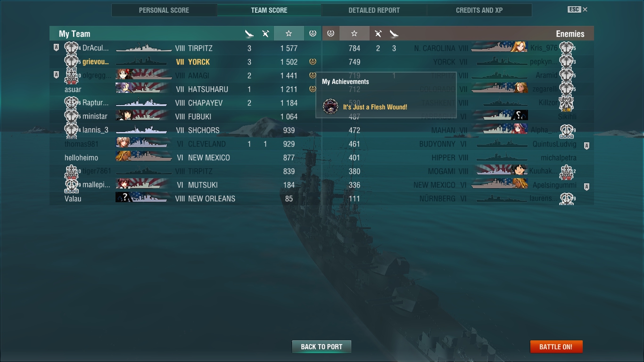The image size is (644, 362).
Task: Sort My Team by base XP star
Action: [x=289, y=33]
